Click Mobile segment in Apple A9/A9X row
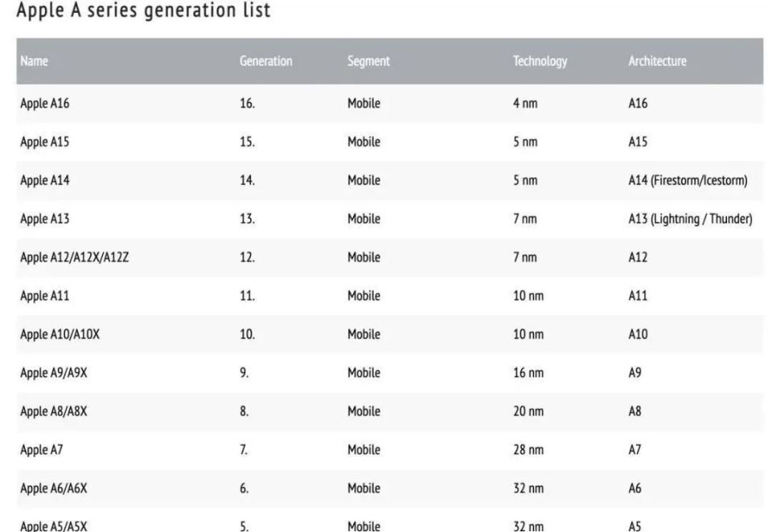This screenshot has width=772, height=532. click(363, 373)
